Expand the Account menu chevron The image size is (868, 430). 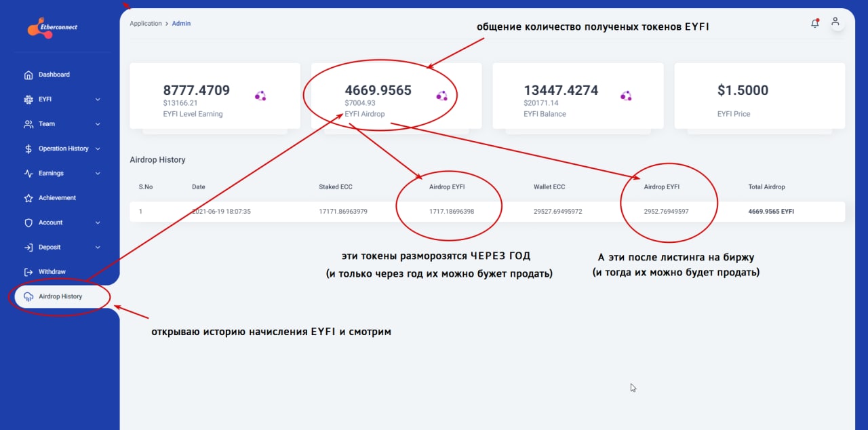pyautogui.click(x=98, y=222)
